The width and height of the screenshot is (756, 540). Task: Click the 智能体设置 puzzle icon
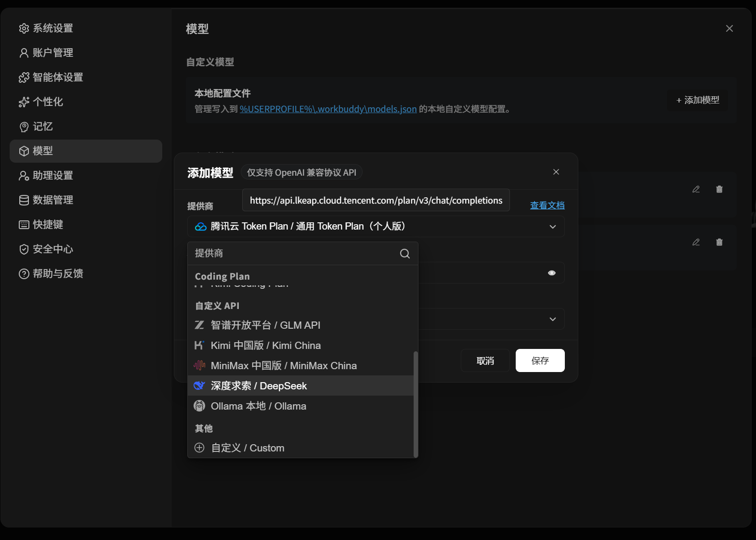[24, 77]
